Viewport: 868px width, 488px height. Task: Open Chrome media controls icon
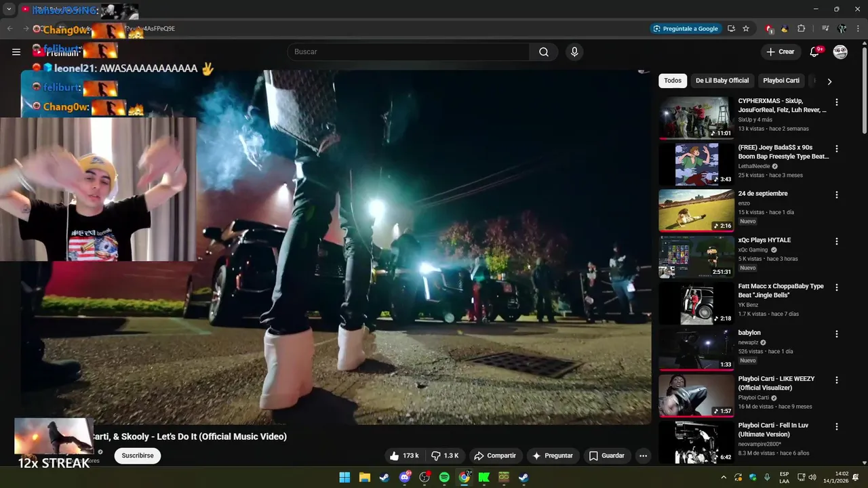pos(825,28)
